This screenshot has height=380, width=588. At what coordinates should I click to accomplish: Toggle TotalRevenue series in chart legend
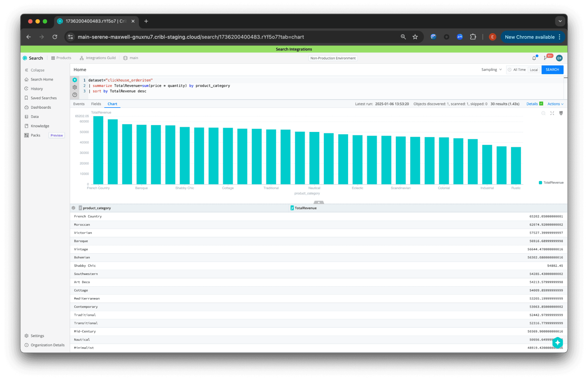(551, 183)
